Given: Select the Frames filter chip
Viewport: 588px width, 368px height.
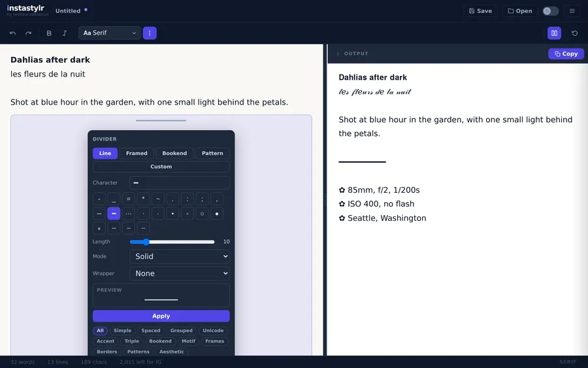Looking at the screenshot, I should coord(214,341).
